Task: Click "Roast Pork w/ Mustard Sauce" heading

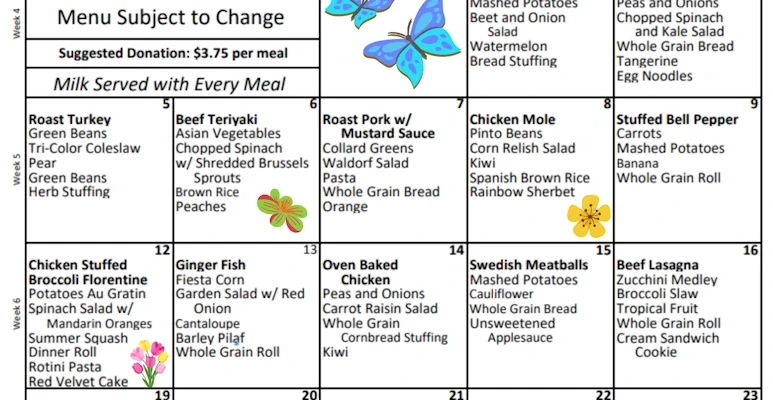Action: point(377,126)
